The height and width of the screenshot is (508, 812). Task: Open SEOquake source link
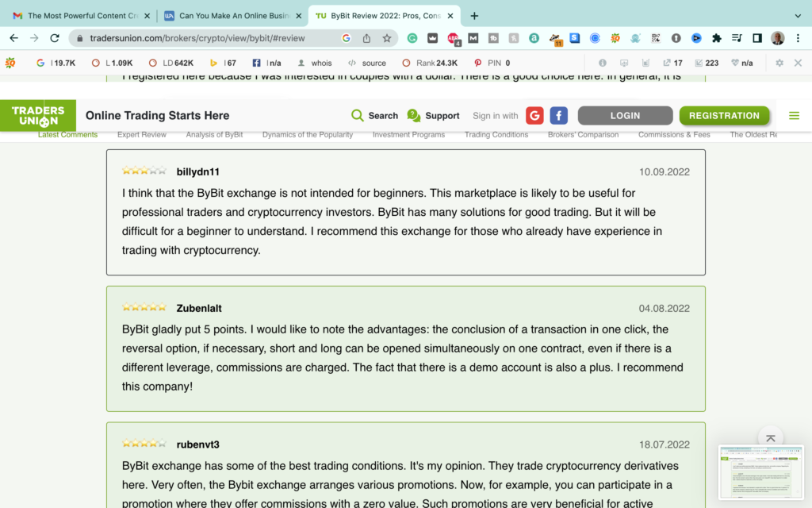pos(367,63)
